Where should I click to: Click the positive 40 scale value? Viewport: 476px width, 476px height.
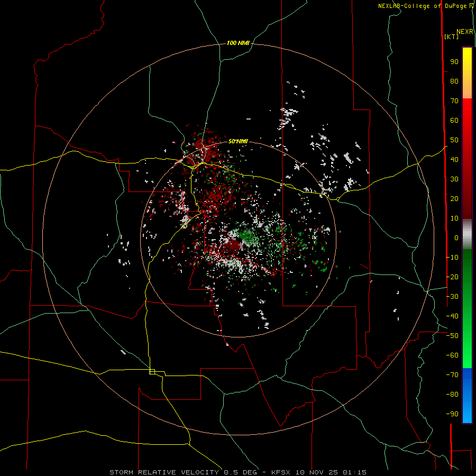454,160
